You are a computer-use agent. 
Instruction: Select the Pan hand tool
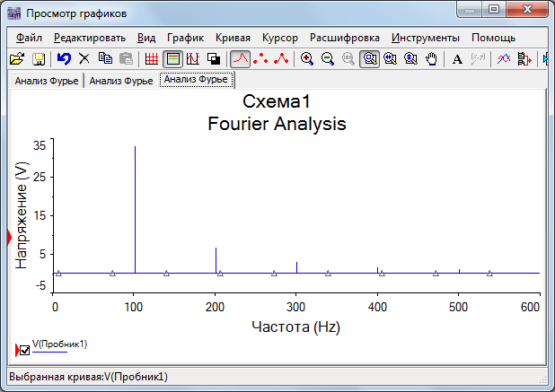431,58
